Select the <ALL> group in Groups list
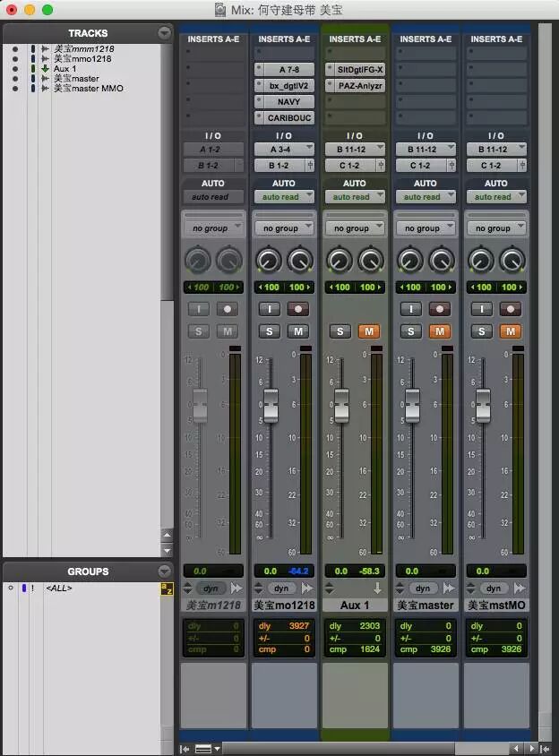This screenshot has width=559, height=756. pos(59,588)
